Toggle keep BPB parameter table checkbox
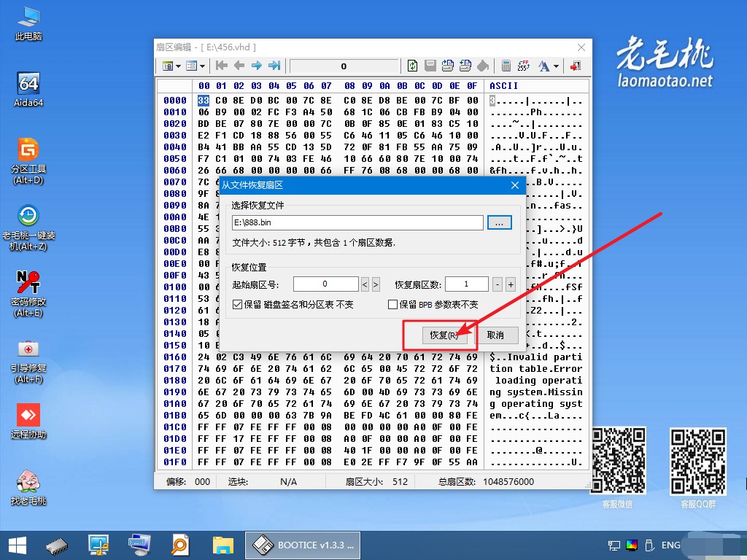The width and height of the screenshot is (747, 560). (392, 304)
